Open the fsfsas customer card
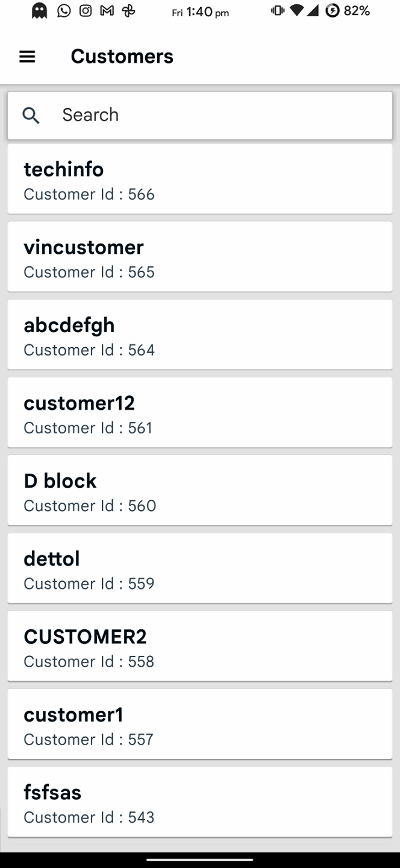400x868 pixels. (199, 801)
